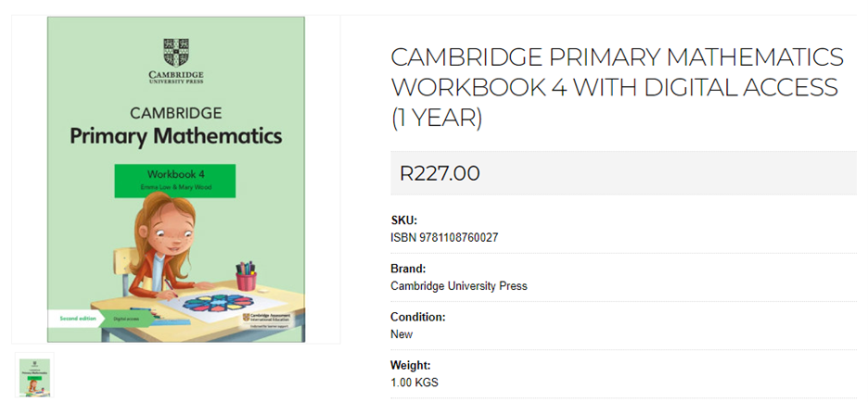Open the main book cover product image

click(176, 179)
